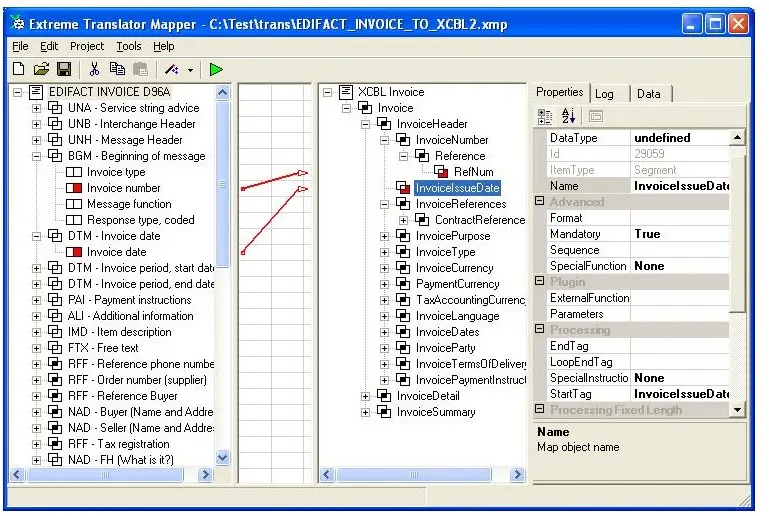The width and height of the screenshot is (769, 516).
Task: Click the red node icon beside InvoiceIssueDate
Action: point(403,188)
